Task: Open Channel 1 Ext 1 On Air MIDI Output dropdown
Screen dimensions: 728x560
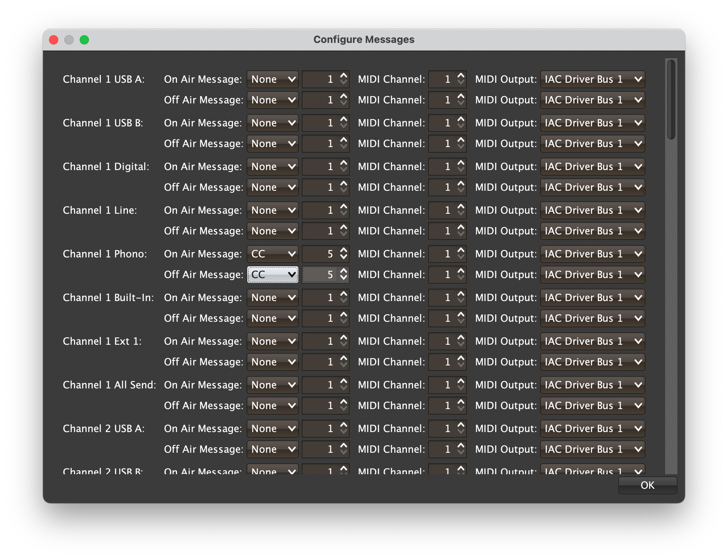Action: (593, 341)
